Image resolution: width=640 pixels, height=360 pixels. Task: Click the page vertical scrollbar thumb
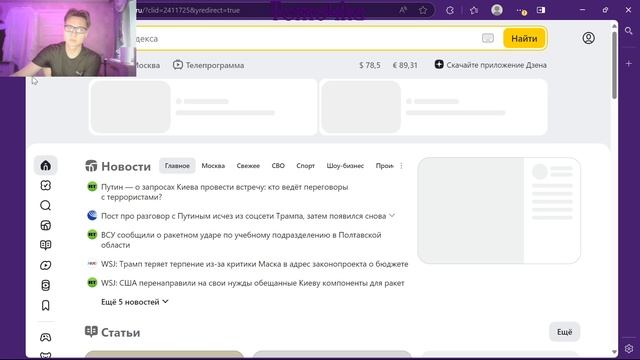tap(614, 64)
